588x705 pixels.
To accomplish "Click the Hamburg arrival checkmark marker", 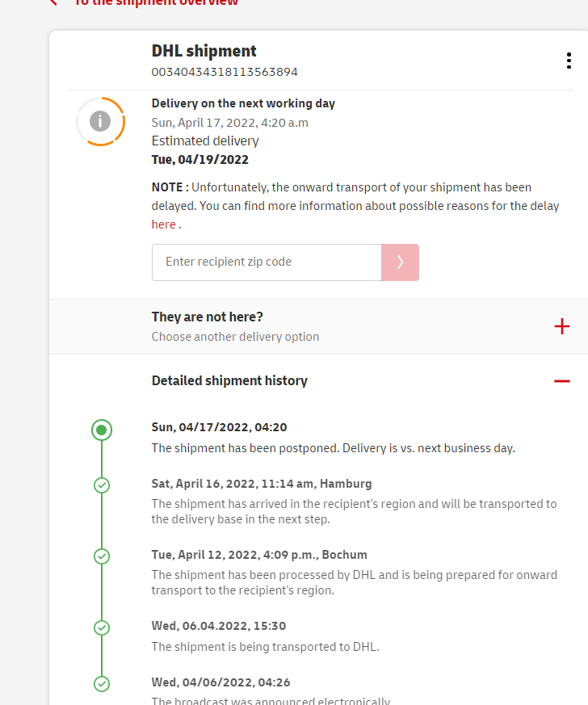I will (102, 485).
